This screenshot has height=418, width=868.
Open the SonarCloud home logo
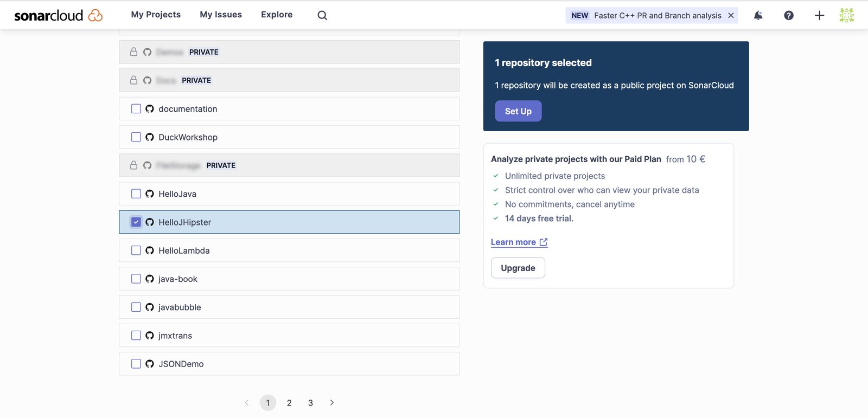58,15
